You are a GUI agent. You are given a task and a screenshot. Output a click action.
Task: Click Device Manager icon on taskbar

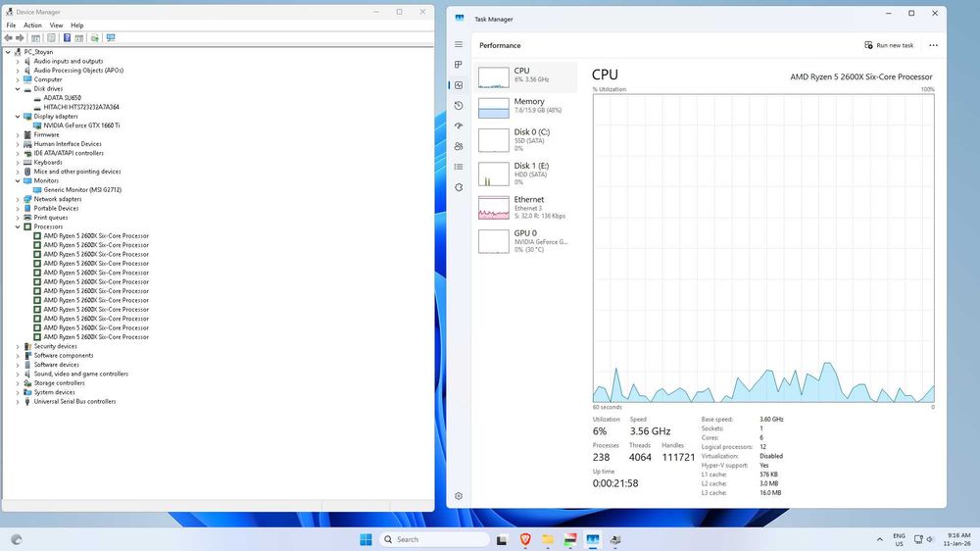pyautogui.click(x=615, y=539)
